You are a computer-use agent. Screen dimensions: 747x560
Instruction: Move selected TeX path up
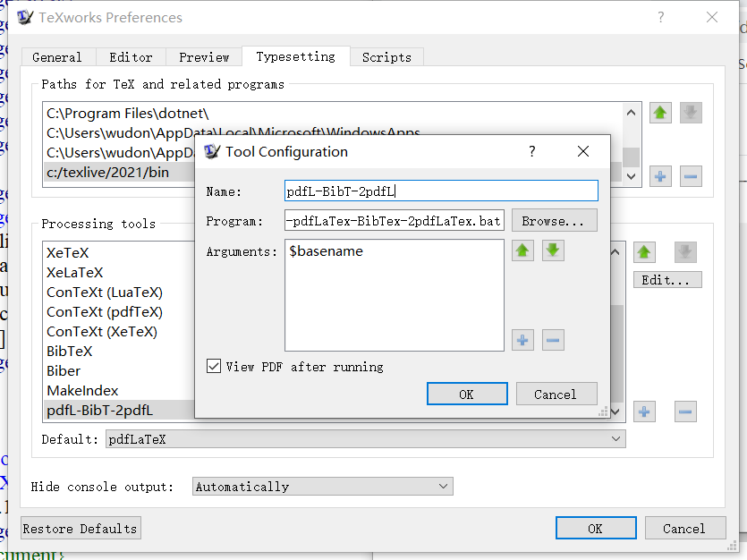point(660,113)
